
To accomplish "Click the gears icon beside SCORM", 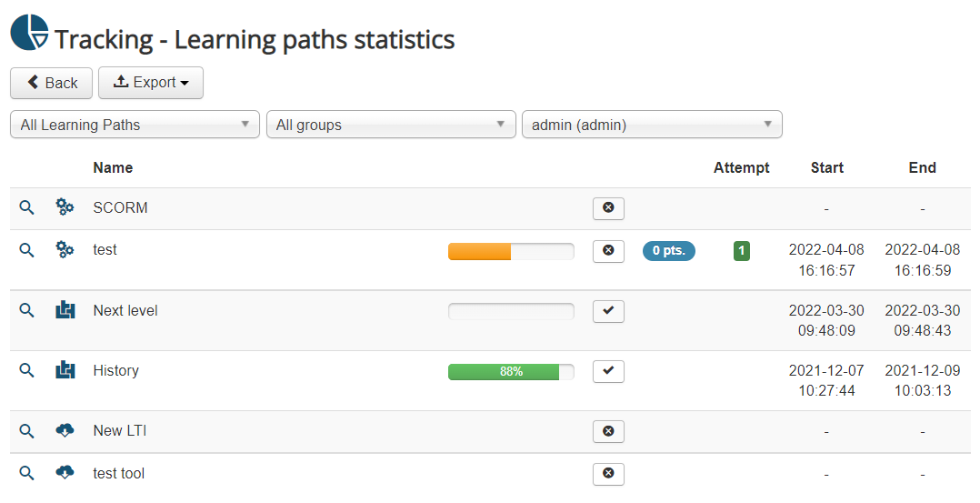I will point(65,207).
